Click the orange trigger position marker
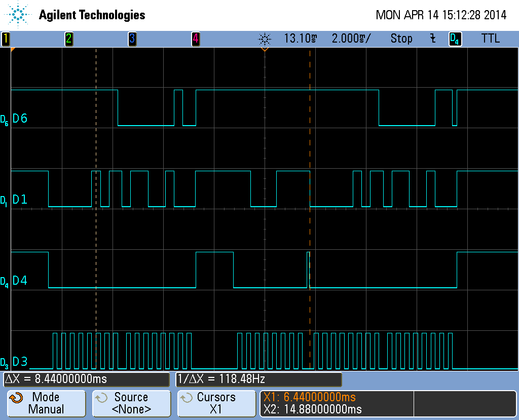 [264, 50]
